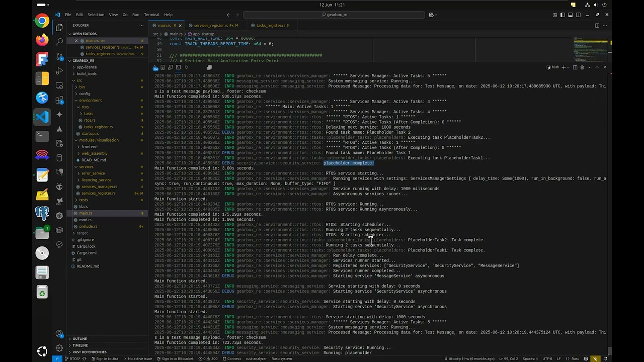
Task: Open the Terminal app in dock
Action: click(42, 136)
